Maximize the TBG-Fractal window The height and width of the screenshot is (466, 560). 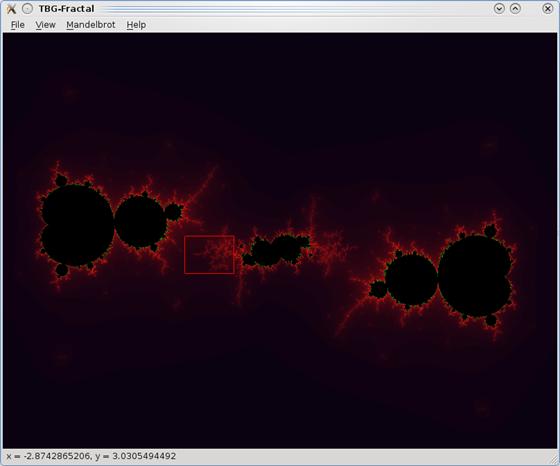click(x=515, y=9)
